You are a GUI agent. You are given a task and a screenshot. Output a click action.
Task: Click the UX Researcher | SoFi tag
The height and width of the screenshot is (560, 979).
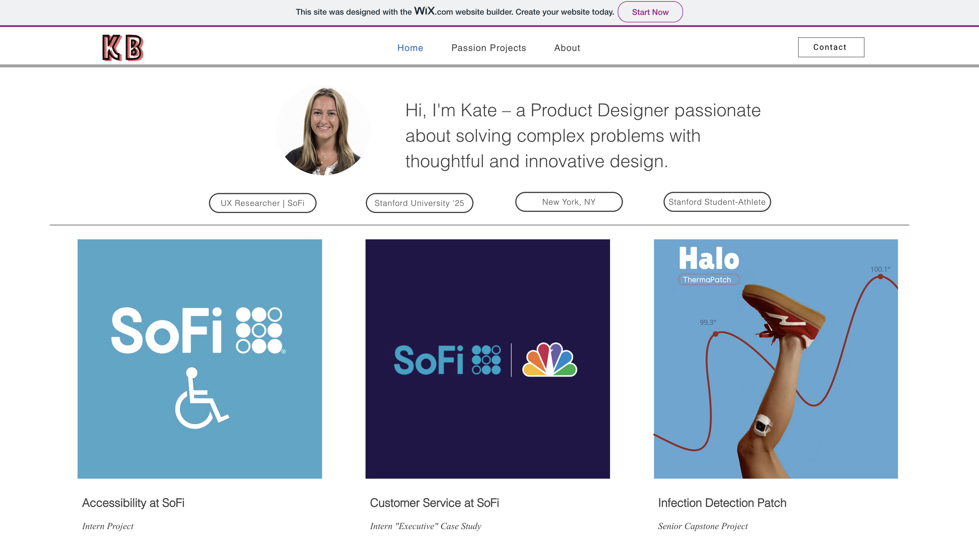(262, 203)
